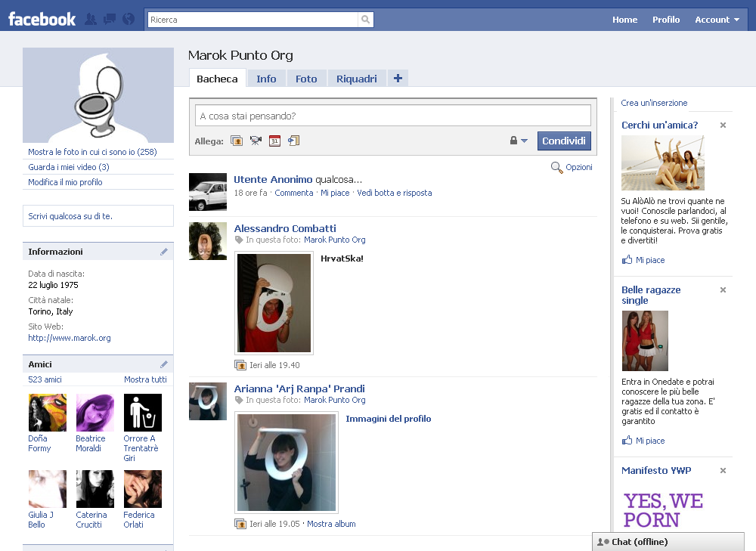Click Mostra tutti friends link
756x551 pixels.
tap(146, 379)
